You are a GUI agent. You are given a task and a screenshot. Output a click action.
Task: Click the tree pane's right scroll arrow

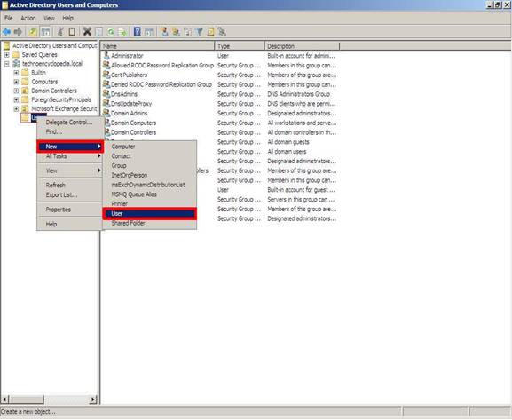point(93,400)
